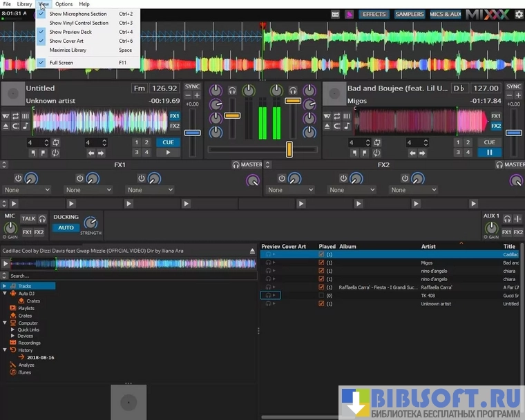Image resolution: width=525 pixels, height=420 pixels.
Task: Collapse the History tree node
Action: tap(5, 350)
